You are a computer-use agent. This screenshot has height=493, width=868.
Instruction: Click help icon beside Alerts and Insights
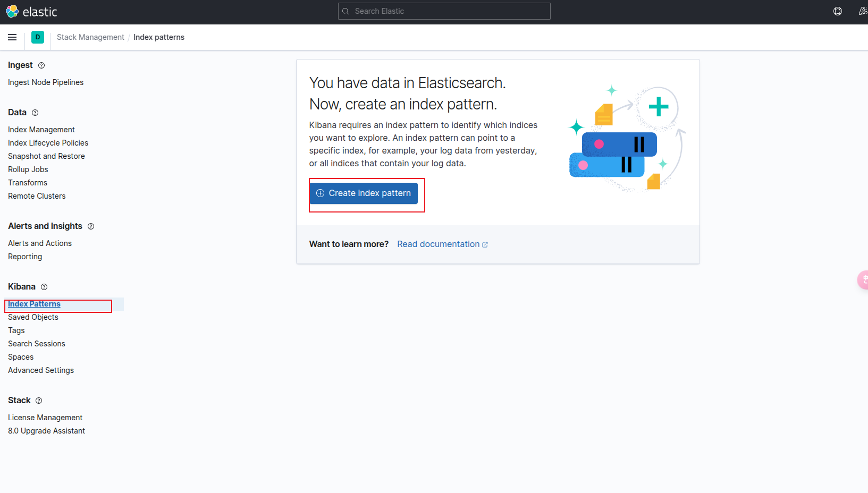(91, 226)
